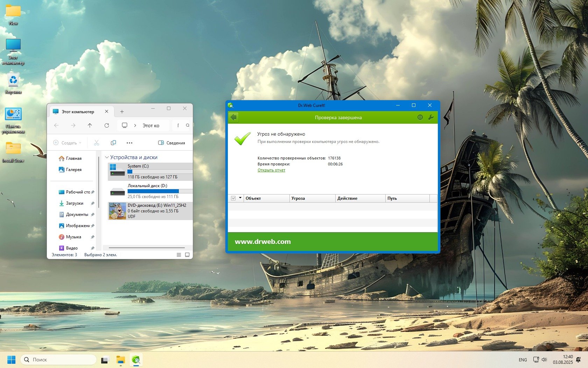Click the green back arrow in Dr.Web
Image resolution: width=588 pixels, height=368 pixels.
click(233, 117)
